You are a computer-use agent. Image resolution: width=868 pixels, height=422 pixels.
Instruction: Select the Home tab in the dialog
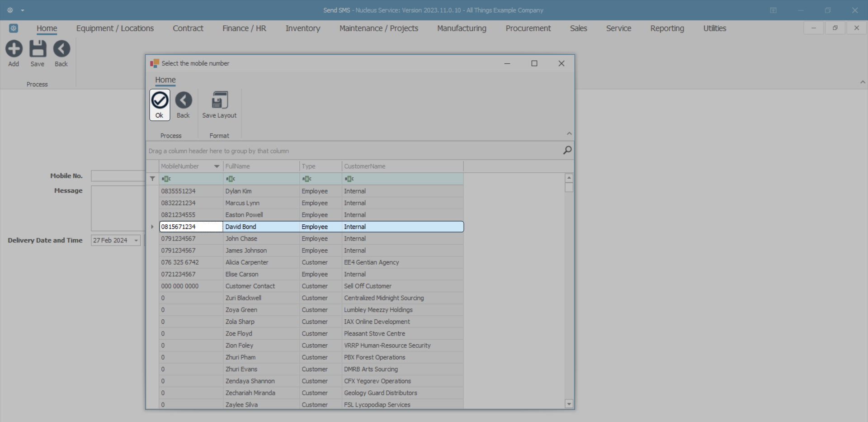pyautogui.click(x=165, y=80)
